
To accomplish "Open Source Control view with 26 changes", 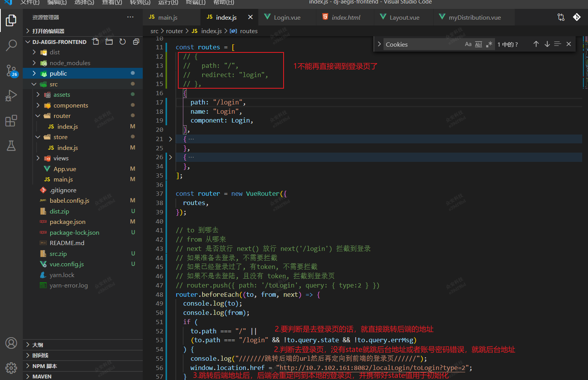I will pos(11,71).
